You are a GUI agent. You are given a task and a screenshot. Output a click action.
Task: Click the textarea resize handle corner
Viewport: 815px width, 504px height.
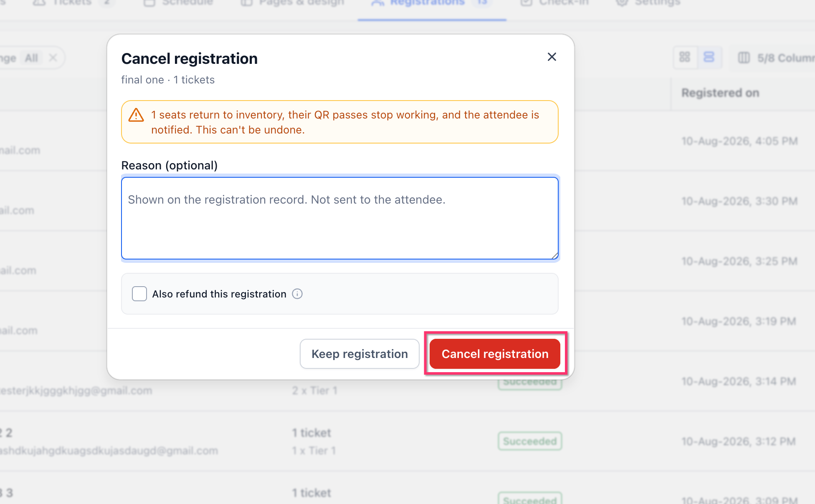pyautogui.click(x=554, y=255)
